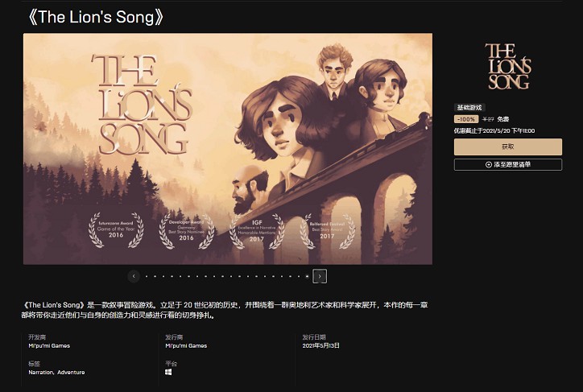Click The Lion's Song logo at right

pos(508,67)
